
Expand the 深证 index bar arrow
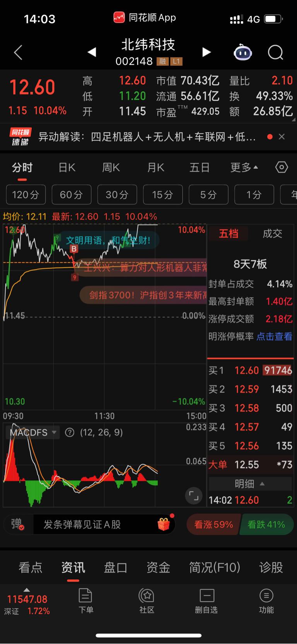tap(27, 590)
